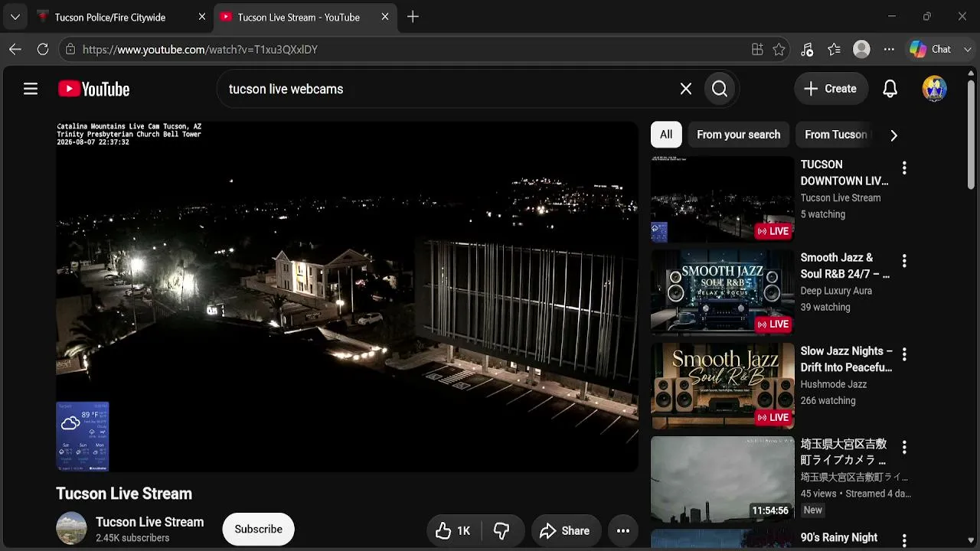The height and width of the screenshot is (551, 980).
Task: Bookmark this page with the star icon
Action: tap(779, 49)
